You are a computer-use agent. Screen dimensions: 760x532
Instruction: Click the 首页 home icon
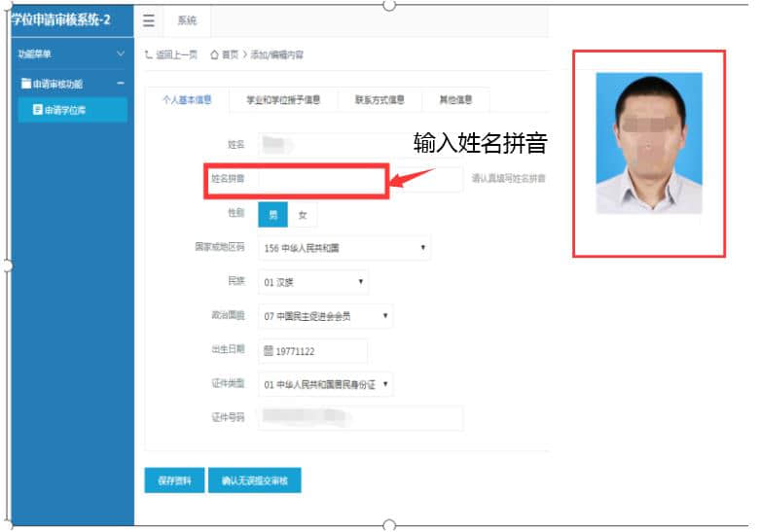pyautogui.click(x=214, y=55)
